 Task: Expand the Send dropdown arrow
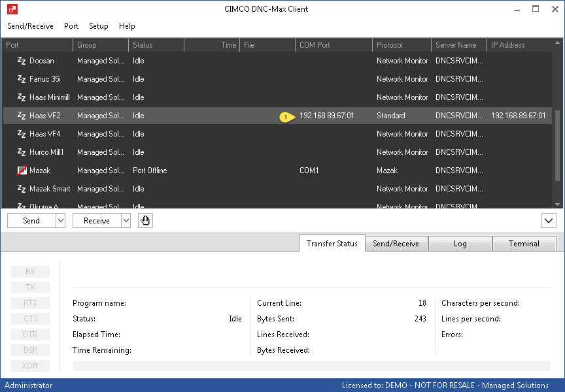tap(61, 221)
